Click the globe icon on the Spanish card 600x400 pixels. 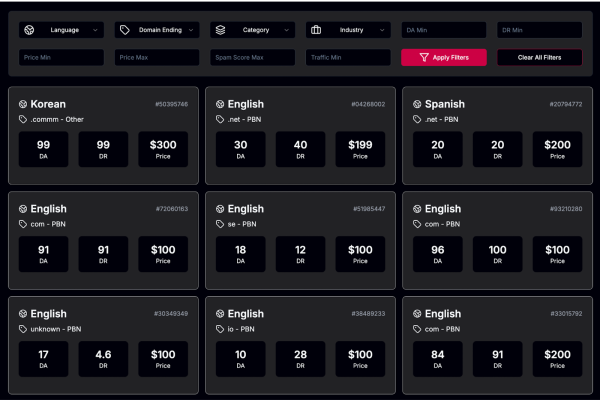(x=417, y=104)
